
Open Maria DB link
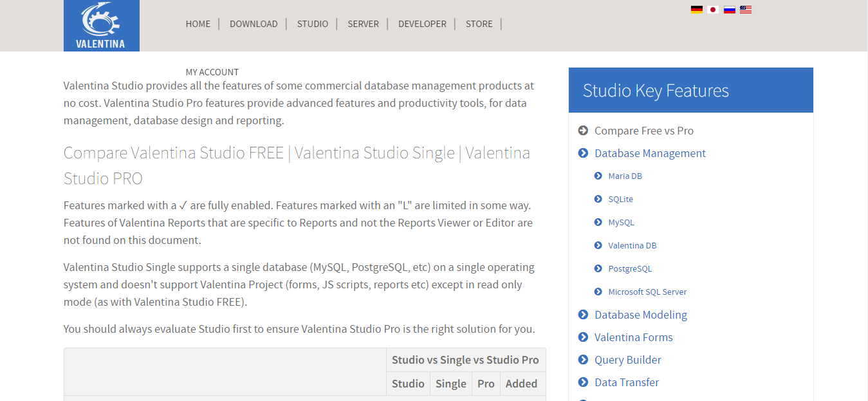click(x=625, y=176)
